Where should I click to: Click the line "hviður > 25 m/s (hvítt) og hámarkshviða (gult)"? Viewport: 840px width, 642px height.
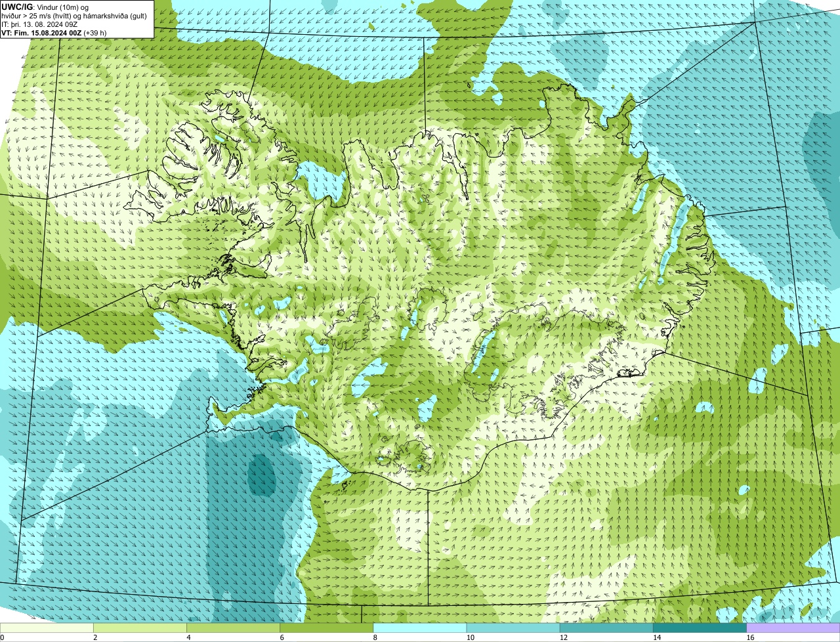pos(74,16)
